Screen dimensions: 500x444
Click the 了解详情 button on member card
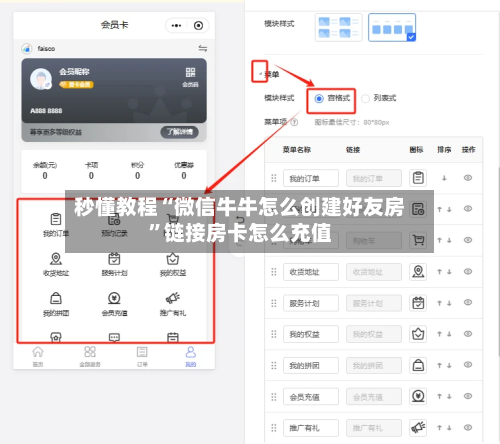pyautogui.click(x=180, y=132)
